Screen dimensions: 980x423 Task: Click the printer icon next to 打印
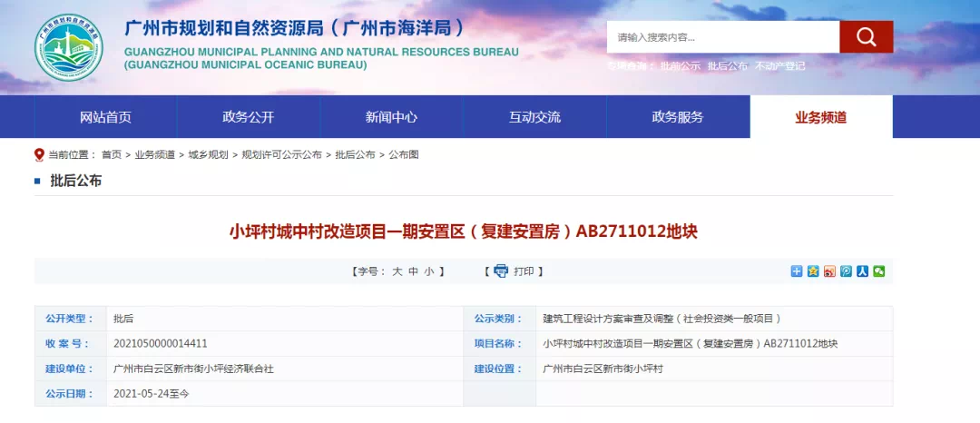click(x=501, y=271)
